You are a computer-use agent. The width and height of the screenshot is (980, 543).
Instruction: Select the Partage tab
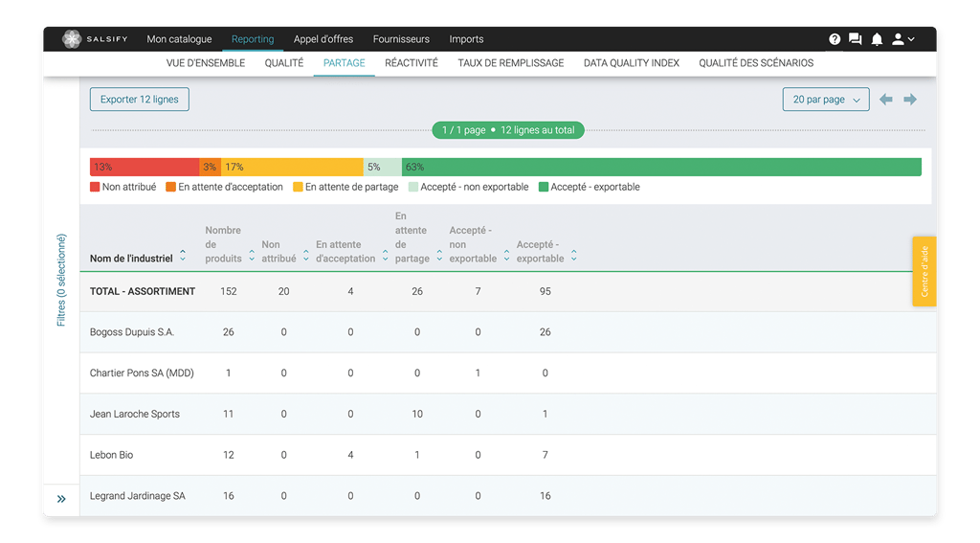[x=345, y=63]
